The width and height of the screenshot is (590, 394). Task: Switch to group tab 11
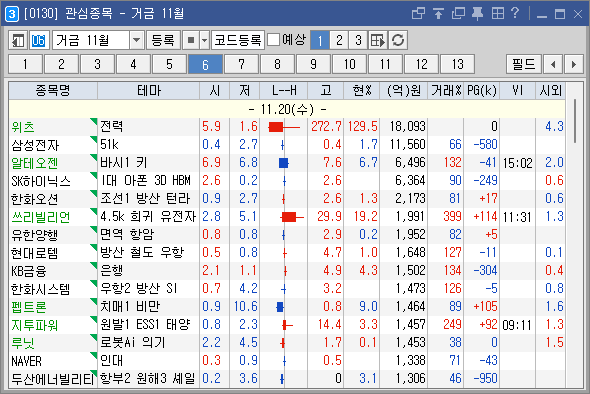pyautogui.click(x=385, y=64)
